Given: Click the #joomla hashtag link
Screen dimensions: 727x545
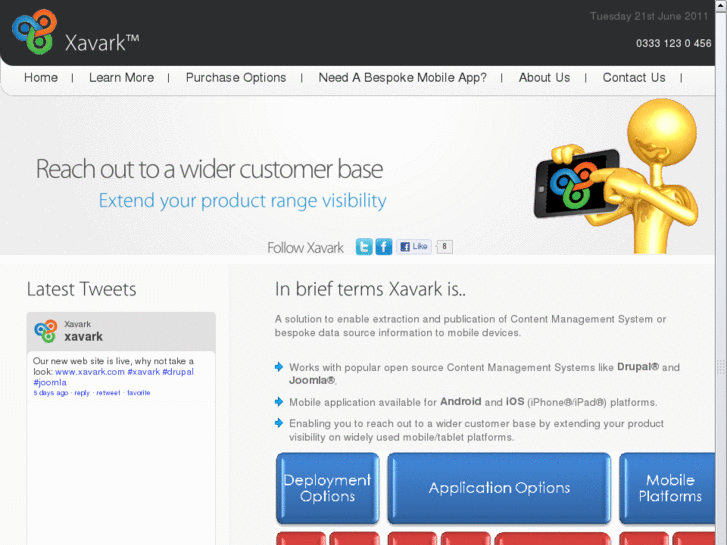Looking at the screenshot, I should (x=50, y=383).
